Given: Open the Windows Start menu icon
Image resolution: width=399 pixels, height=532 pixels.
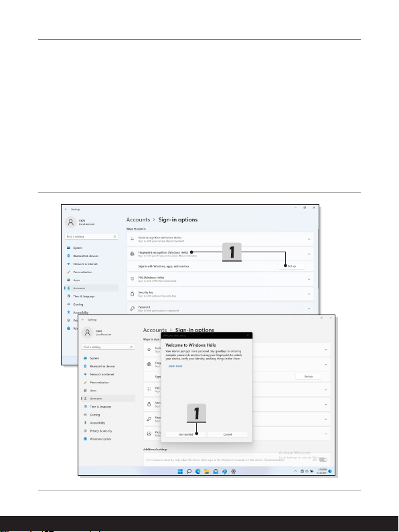Looking at the screenshot, I should pos(180,471).
